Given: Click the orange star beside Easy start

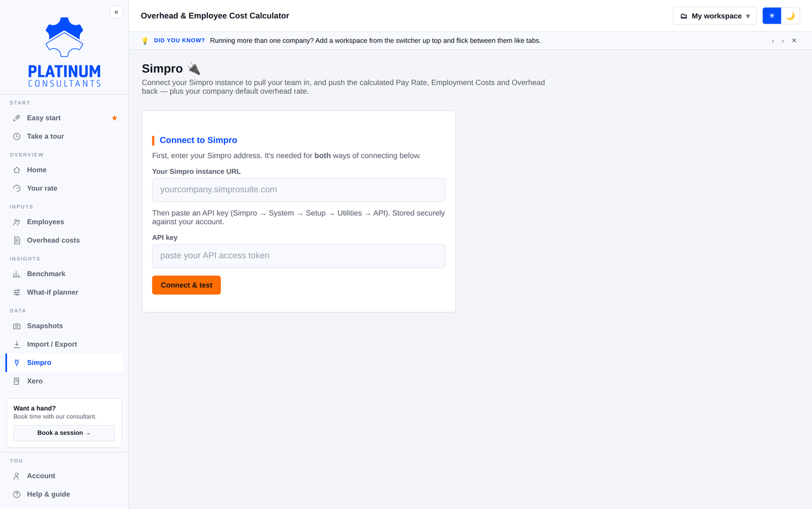Looking at the screenshot, I should [x=114, y=118].
